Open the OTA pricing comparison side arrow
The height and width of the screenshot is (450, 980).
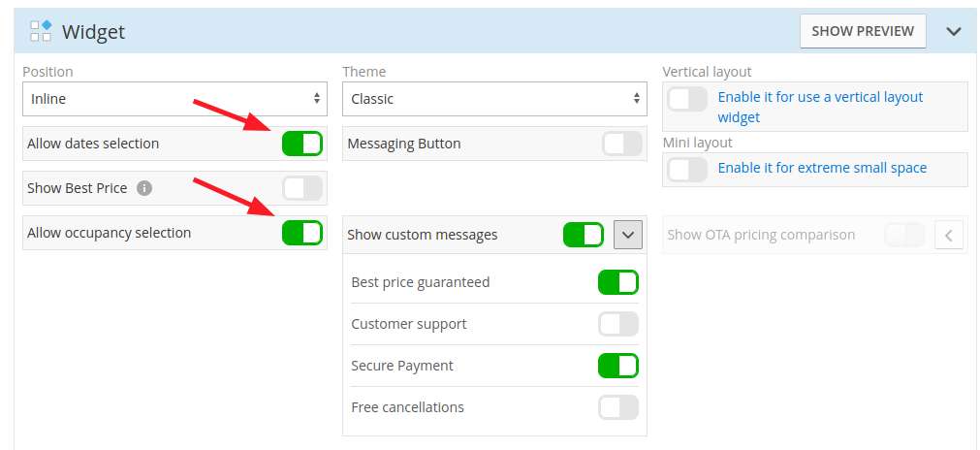[x=949, y=235]
